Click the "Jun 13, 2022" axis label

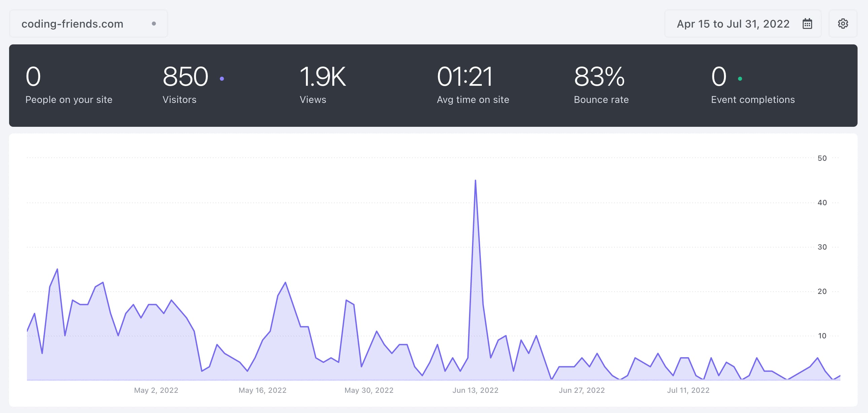tap(475, 390)
